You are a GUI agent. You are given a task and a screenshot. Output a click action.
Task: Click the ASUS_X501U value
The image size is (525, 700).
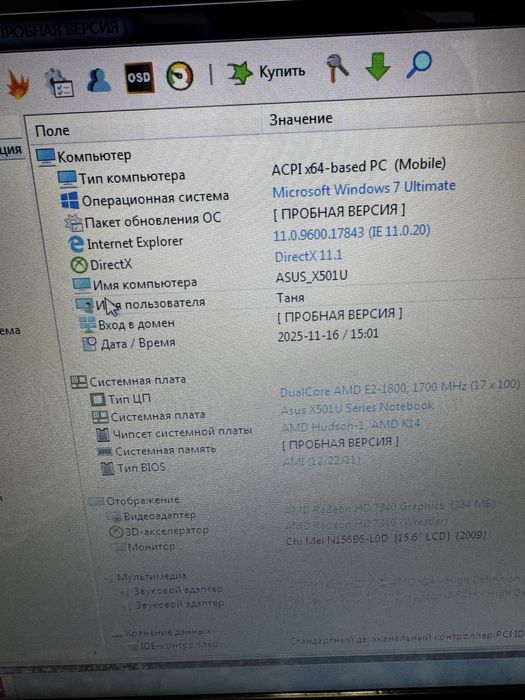[x=312, y=277]
